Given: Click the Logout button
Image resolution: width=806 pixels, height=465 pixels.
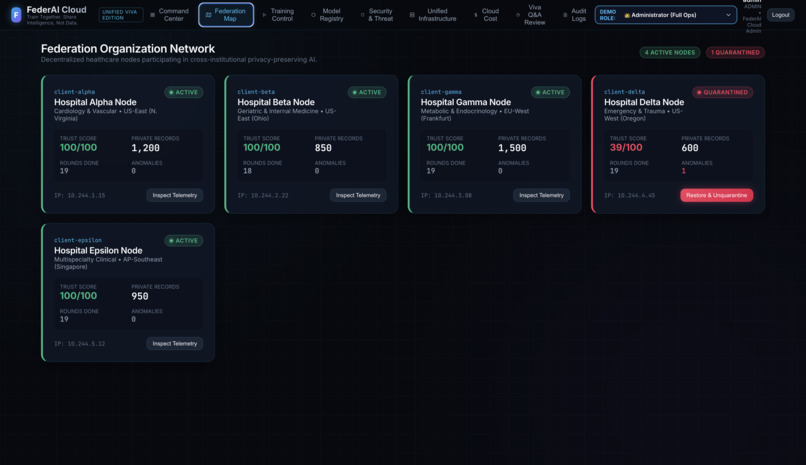Looking at the screenshot, I should [x=780, y=15].
